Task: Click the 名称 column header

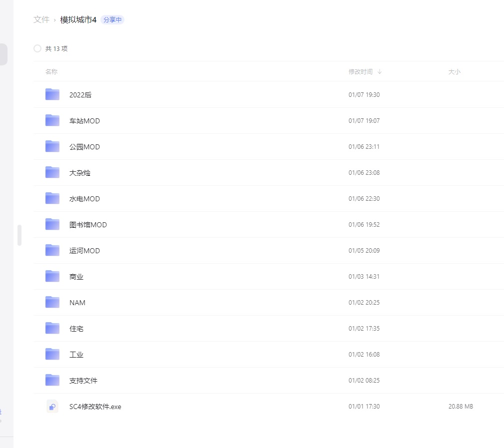Action: (51, 72)
